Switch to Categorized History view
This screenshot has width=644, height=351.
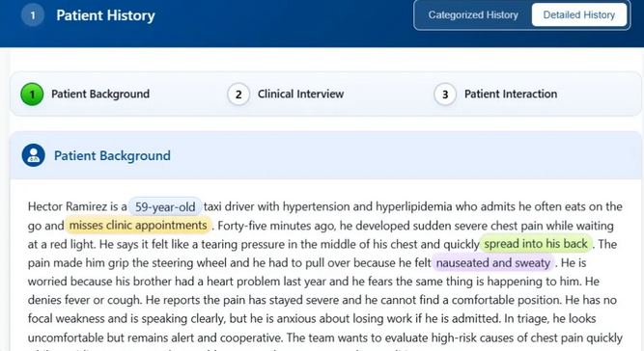click(x=473, y=15)
